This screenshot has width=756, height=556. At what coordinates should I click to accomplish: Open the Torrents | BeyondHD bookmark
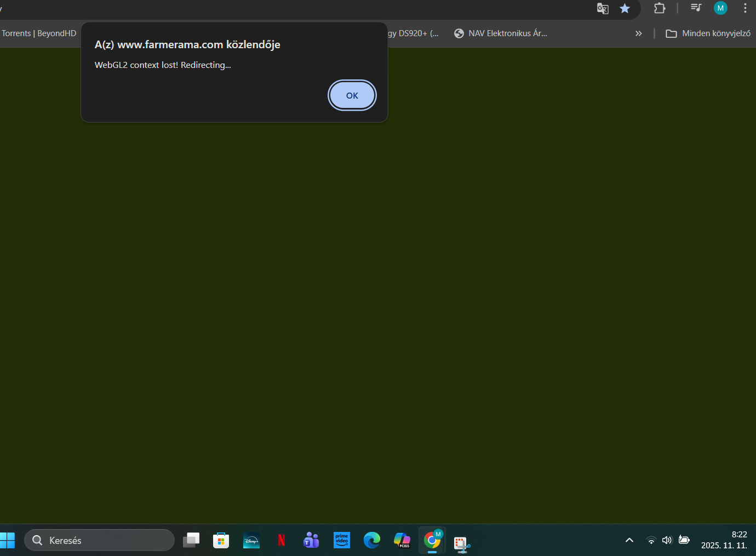pyautogui.click(x=38, y=33)
